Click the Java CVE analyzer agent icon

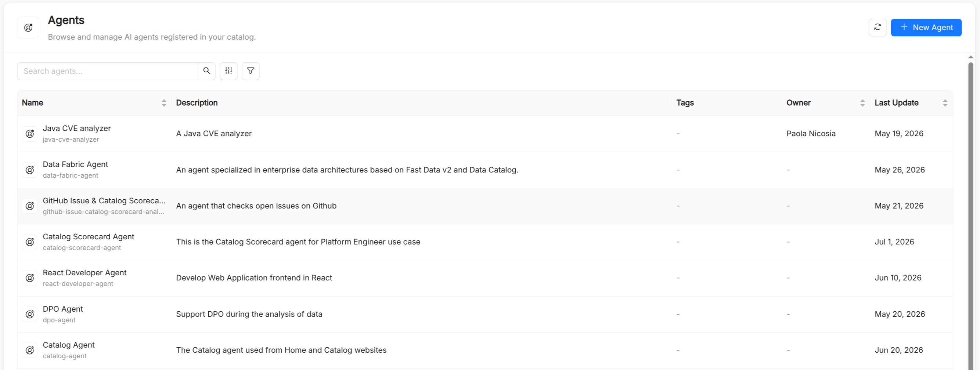pos(30,134)
